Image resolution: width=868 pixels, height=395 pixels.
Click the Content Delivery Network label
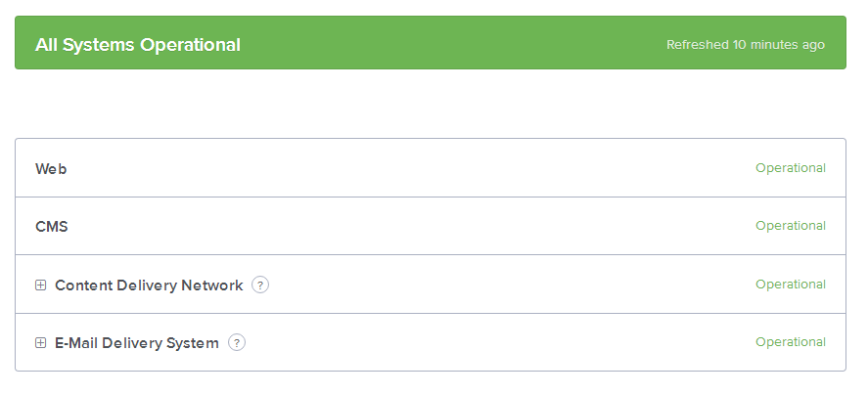(149, 285)
